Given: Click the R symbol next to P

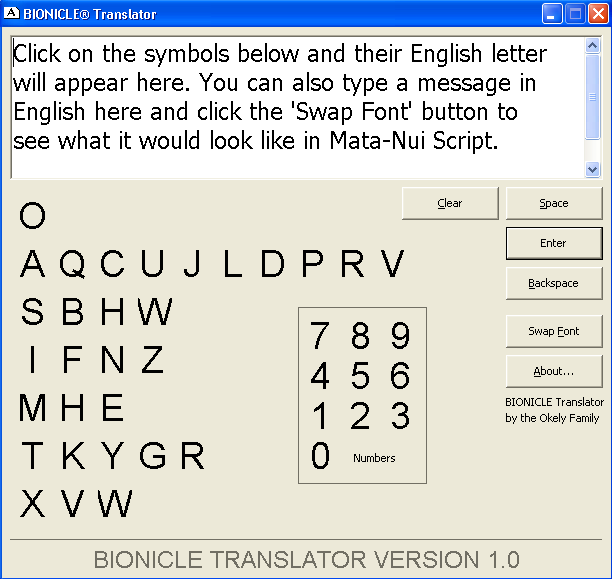Looking at the screenshot, I should point(352,264).
